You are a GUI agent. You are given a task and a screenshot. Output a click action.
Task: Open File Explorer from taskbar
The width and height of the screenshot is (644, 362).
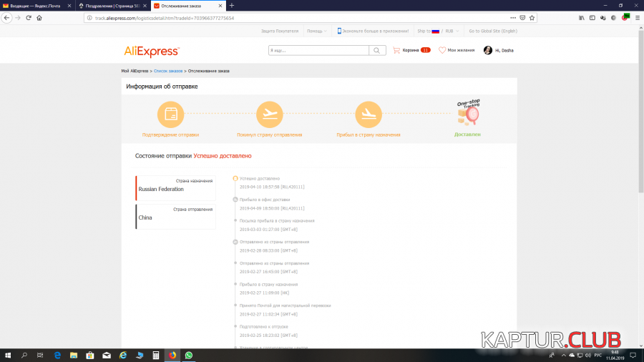point(74,356)
